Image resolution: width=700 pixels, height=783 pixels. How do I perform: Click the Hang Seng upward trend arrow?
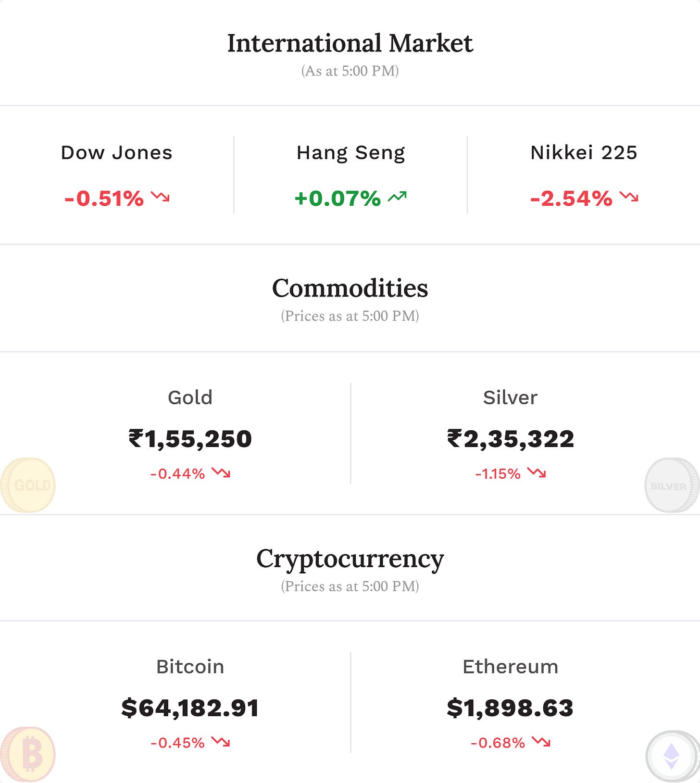[x=397, y=197]
